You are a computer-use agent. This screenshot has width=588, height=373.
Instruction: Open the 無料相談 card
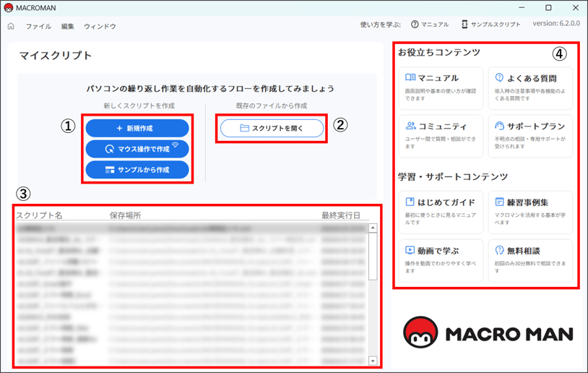point(530,261)
